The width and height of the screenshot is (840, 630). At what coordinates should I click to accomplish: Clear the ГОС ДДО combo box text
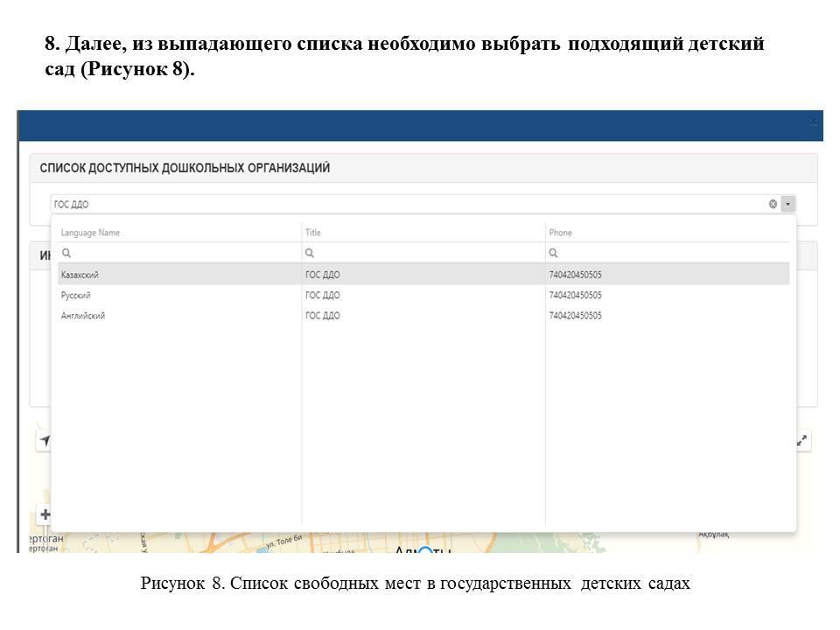click(773, 204)
